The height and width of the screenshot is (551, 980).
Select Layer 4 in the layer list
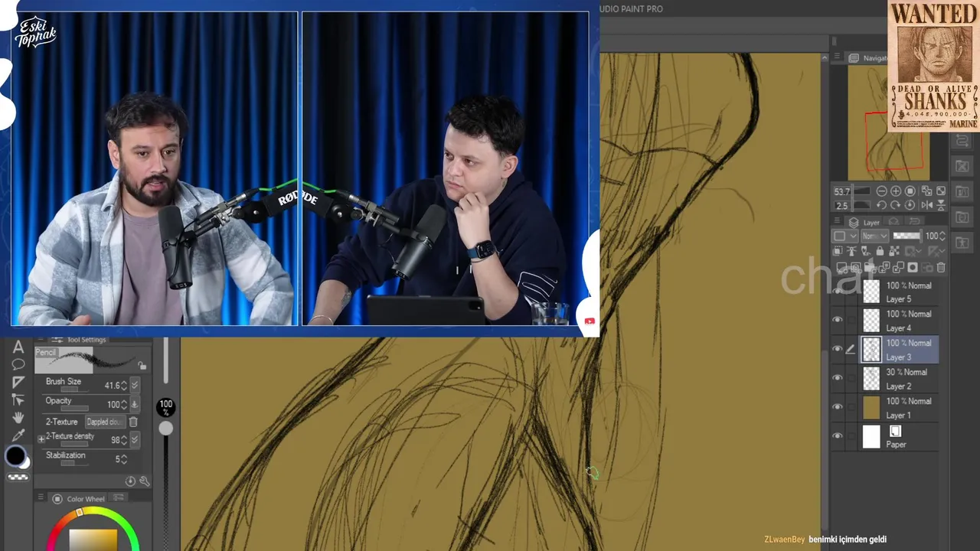[900, 321]
